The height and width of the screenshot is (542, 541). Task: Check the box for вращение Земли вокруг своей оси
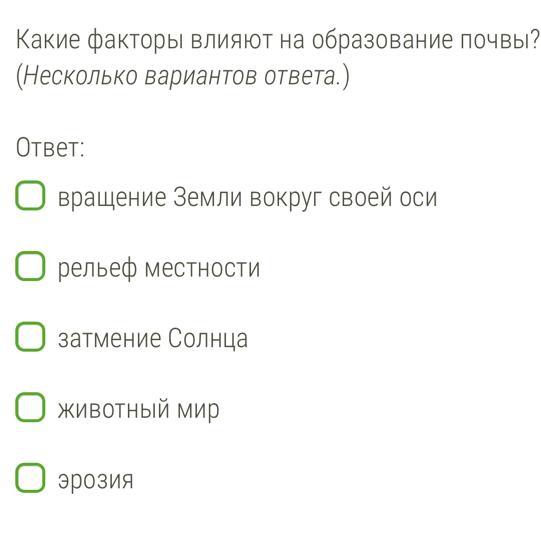pos(30,196)
